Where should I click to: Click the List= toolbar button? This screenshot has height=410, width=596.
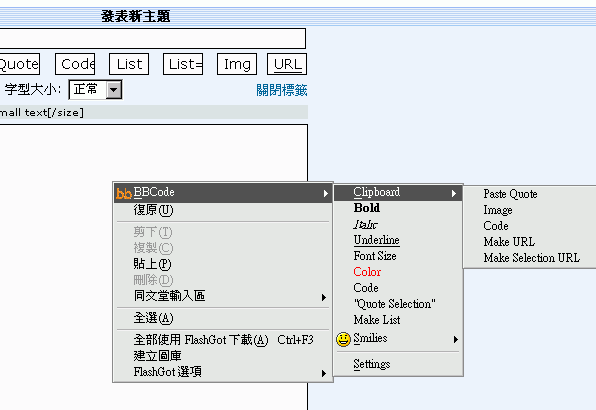click(183, 64)
